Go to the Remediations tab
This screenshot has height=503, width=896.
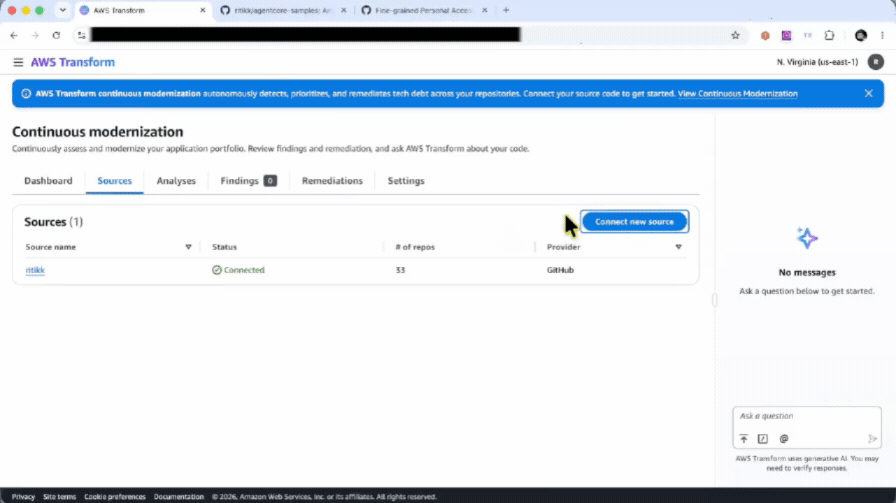click(x=332, y=181)
